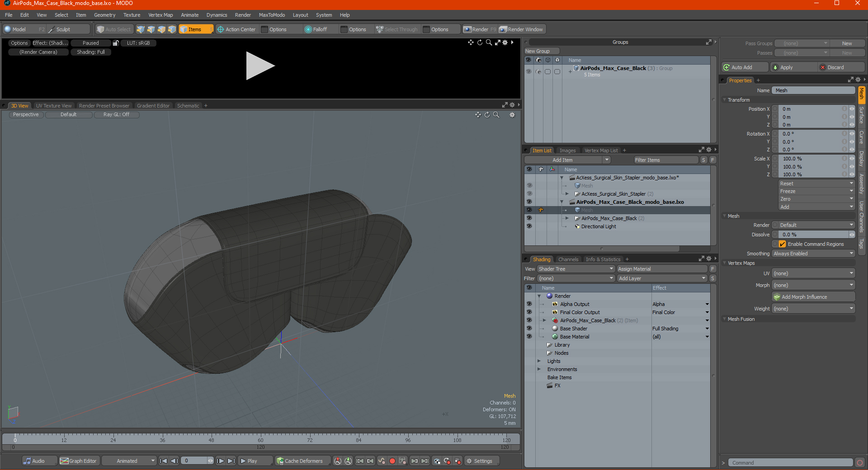Viewport: 868px width, 470px height.
Task: Toggle visibility of AirPods_Max_Case_Black item
Action: (x=529, y=218)
